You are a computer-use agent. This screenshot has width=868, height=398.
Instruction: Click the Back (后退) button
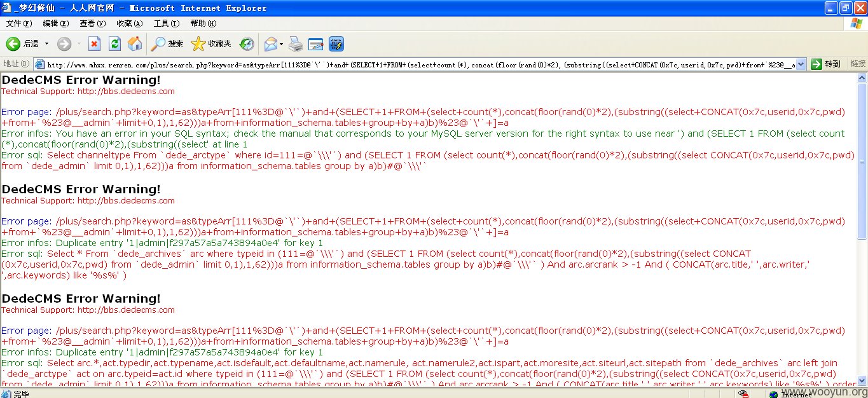[23, 44]
